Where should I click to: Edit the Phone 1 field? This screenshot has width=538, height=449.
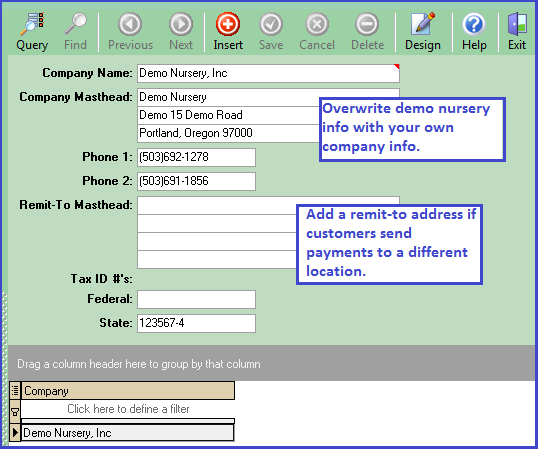[196, 157]
